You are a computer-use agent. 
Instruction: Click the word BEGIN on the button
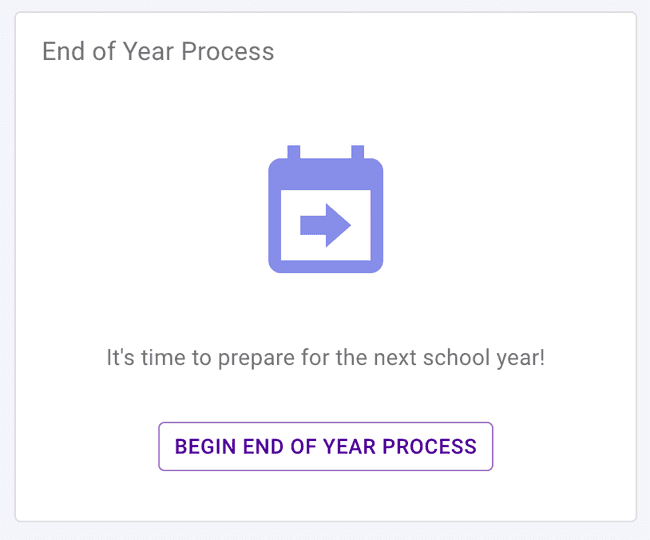coord(206,446)
